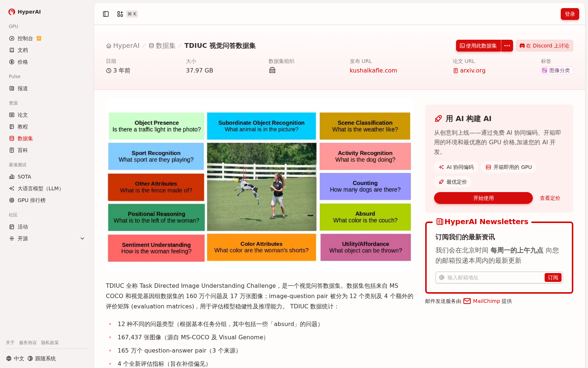This screenshot has height=368, width=588.
Task: Open 控制台 in the sidebar
Action: pos(25,38)
